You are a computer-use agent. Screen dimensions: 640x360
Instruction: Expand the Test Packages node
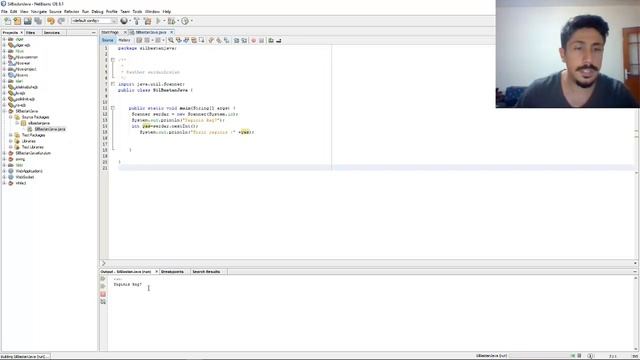tap(11, 135)
